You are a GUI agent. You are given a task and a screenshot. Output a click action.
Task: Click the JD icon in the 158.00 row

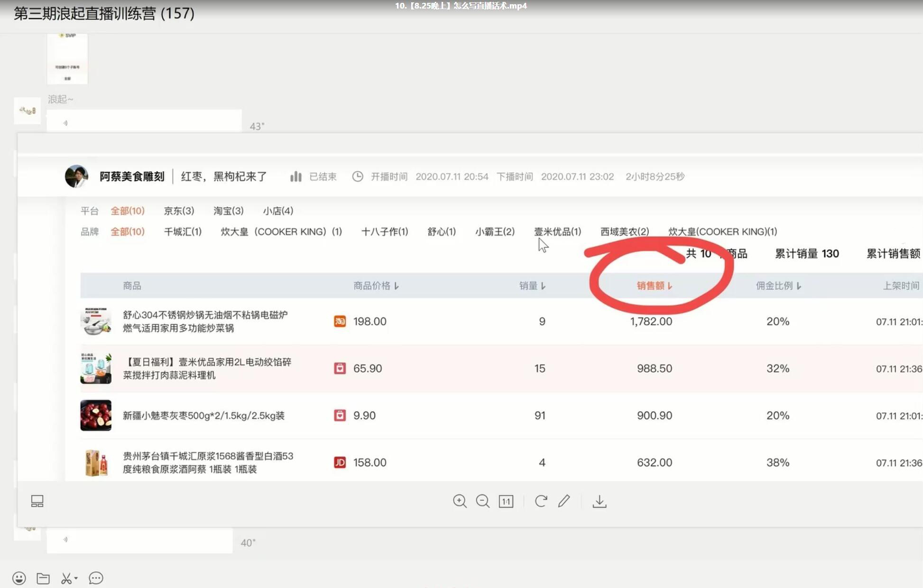[x=340, y=462]
